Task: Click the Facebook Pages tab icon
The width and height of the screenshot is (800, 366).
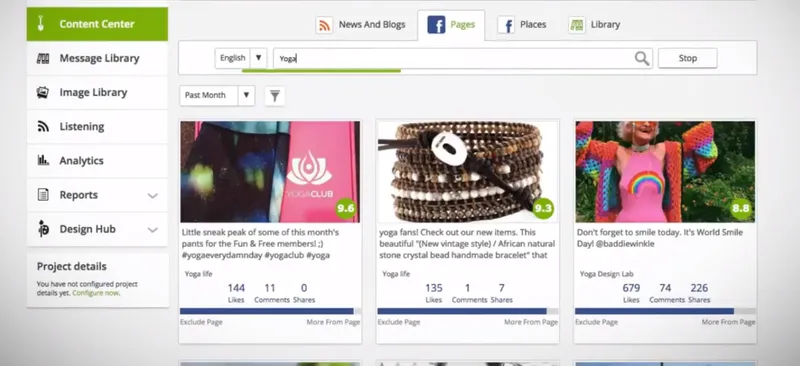Action: click(436, 25)
